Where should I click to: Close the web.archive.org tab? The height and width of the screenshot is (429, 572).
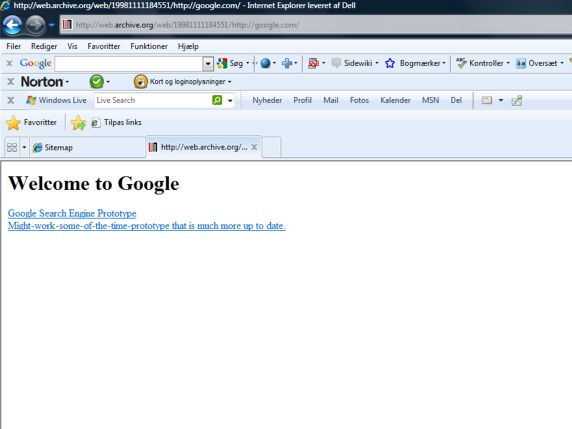tap(254, 147)
